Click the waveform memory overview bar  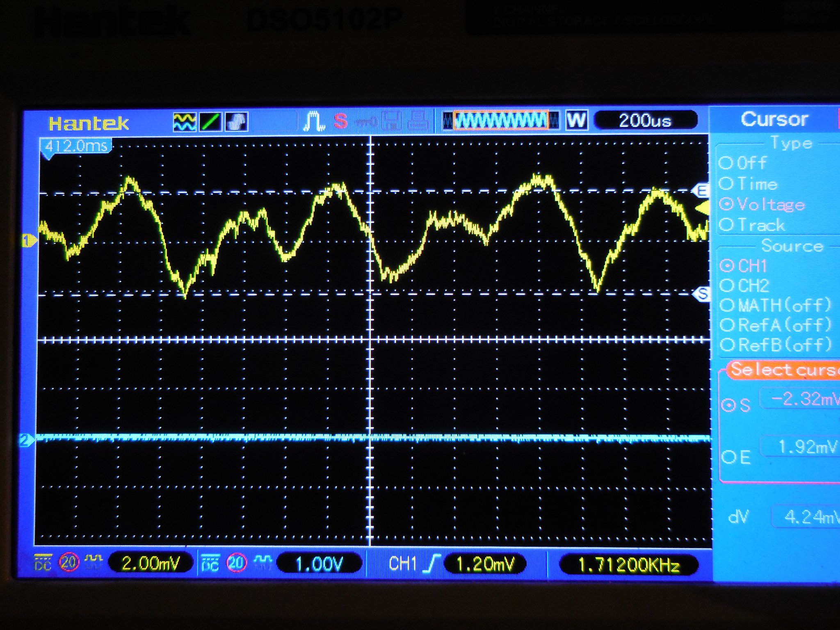pos(500,121)
